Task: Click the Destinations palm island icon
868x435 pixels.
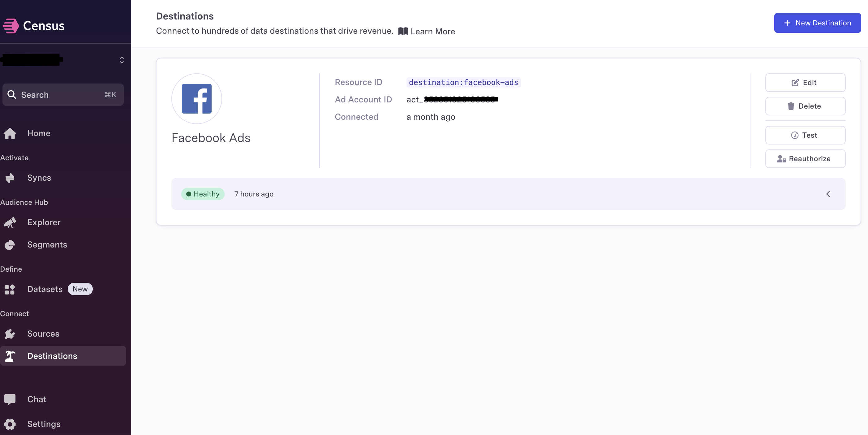Action: (10, 356)
